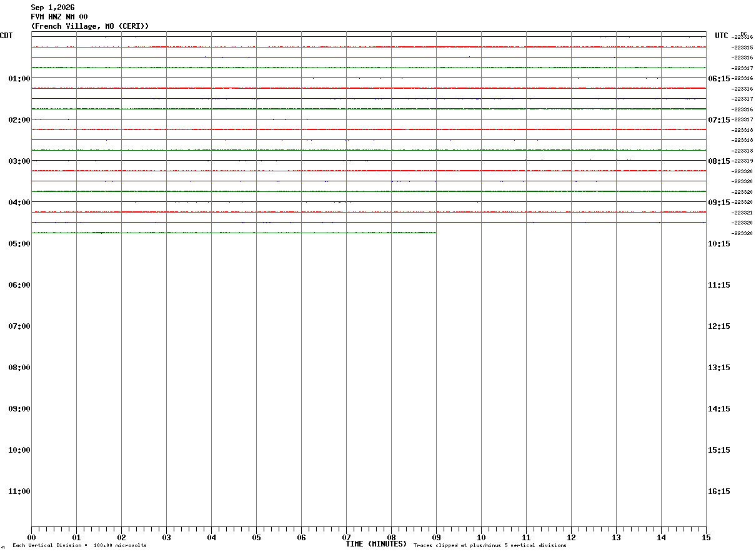Click minute 07 on the time axis

(x=346, y=538)
